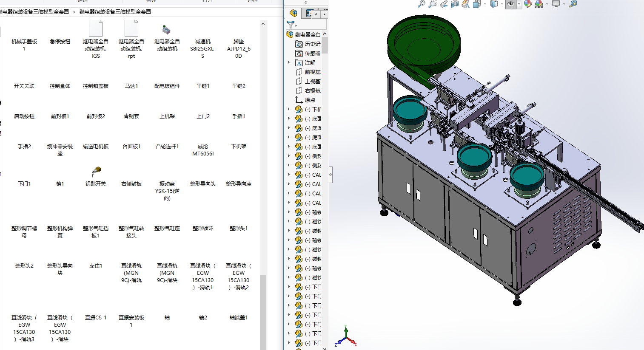Click the 注解 annotations folder icon

299,62
